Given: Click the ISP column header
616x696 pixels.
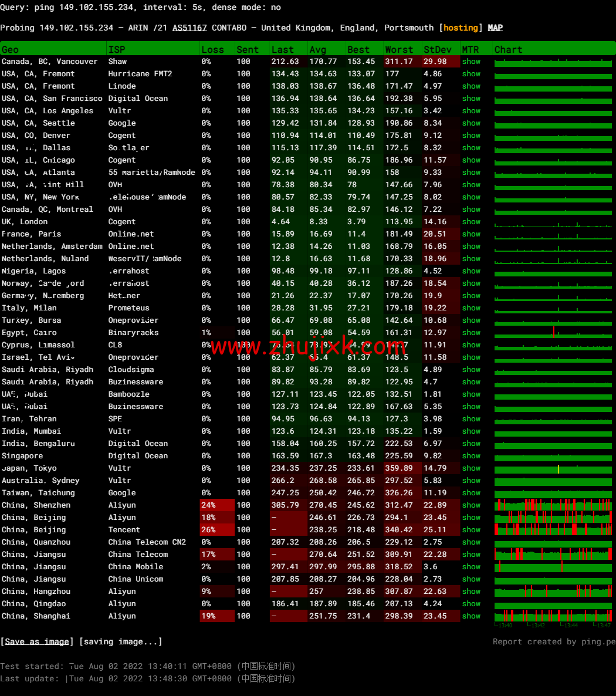Looking at the screenshot, I should click(x=117, y=50).
